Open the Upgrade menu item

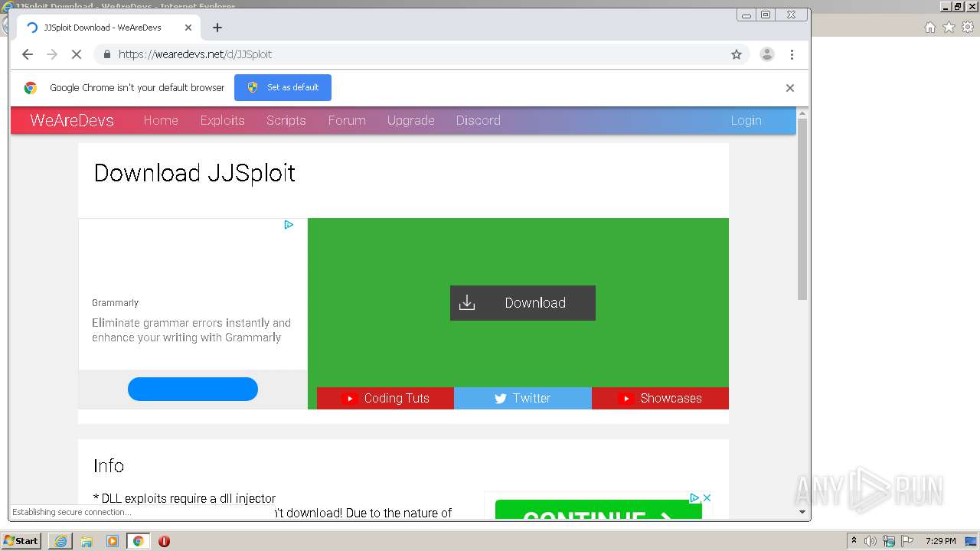click(411, 120)
